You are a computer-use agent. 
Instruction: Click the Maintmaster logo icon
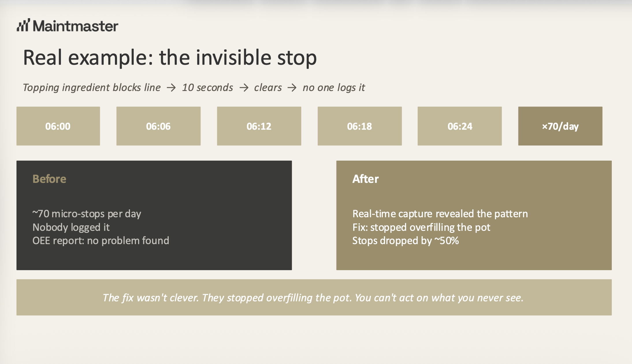pyautogui.click(x=23, y=25)
